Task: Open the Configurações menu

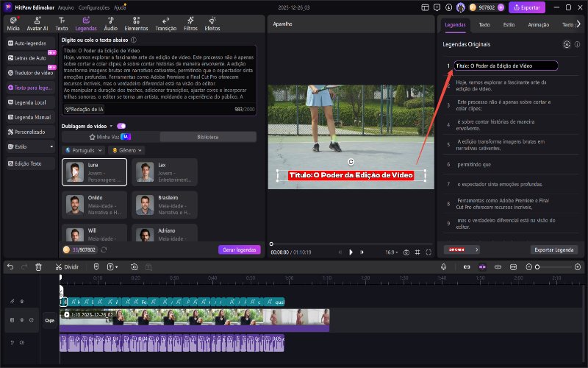Action: pyautogui.click(x=94, y=7)
